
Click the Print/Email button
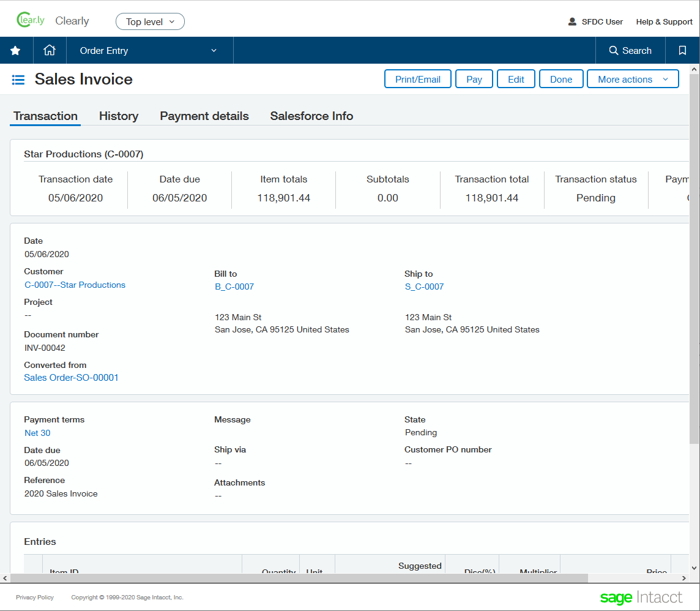tap(417, 80)
